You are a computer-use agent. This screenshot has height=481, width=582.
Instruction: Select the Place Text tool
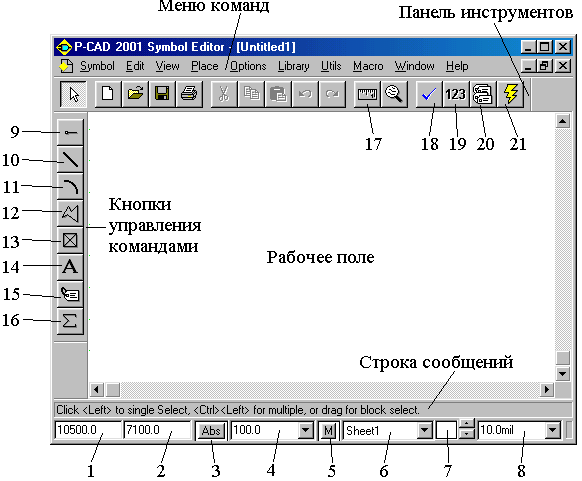pyautogui.click(x=70, y=267)
